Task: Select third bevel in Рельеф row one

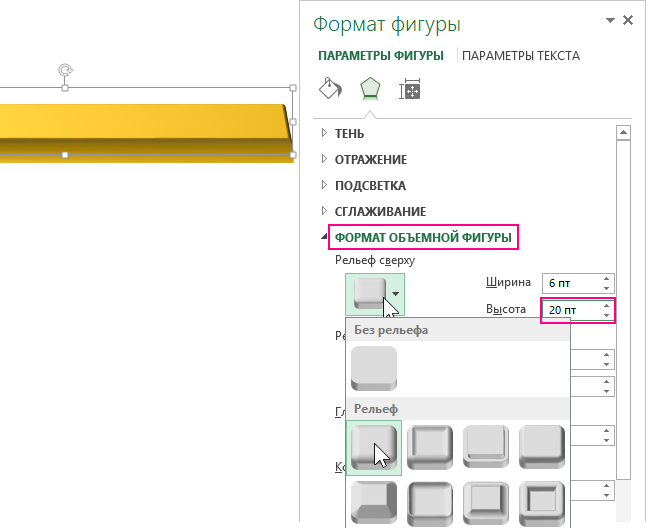Action: click(x=486, y=448)
